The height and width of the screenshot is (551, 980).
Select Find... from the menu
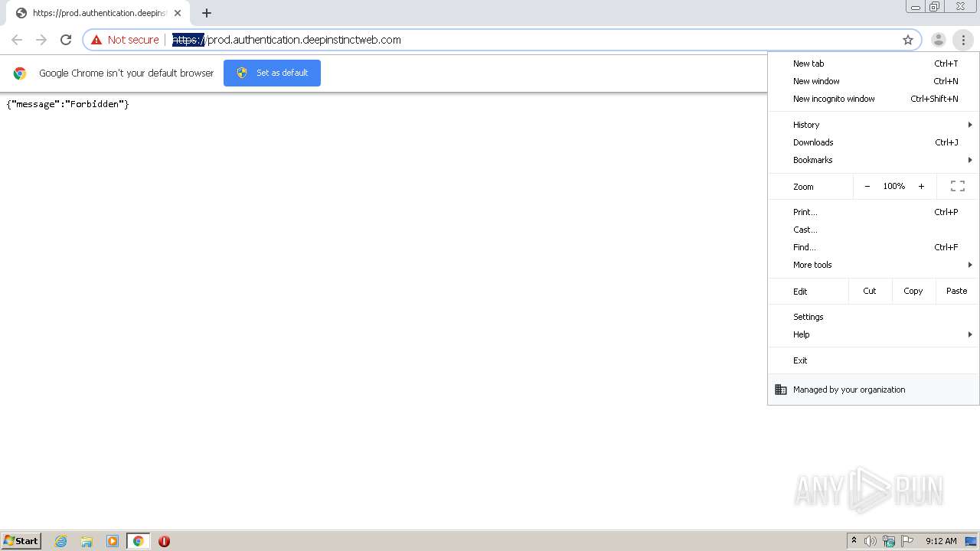click(x=874, y=247)
